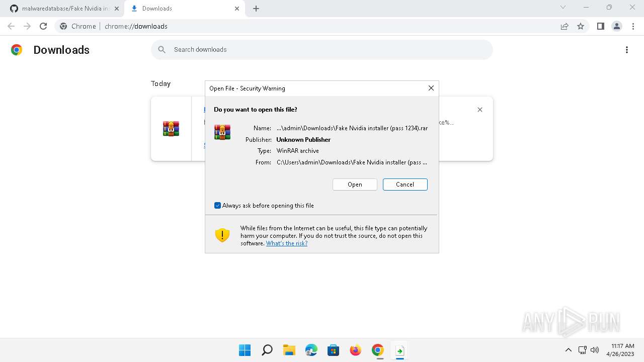Expand the tab search chevron
This screenshot has width=644, height=362.
(x=563, y=8)
